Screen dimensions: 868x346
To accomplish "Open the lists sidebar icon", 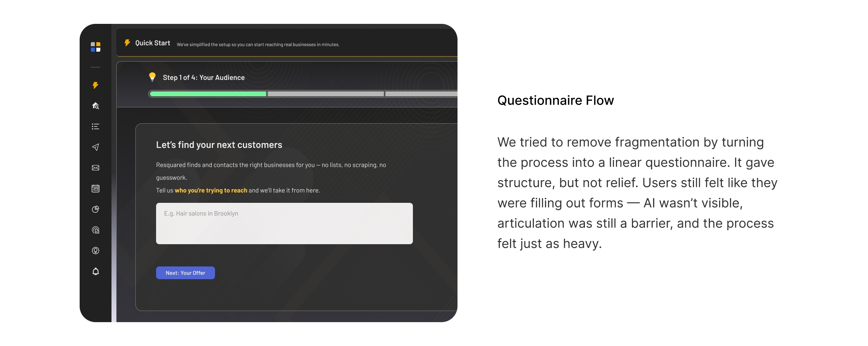I will [x=96, y=126].
